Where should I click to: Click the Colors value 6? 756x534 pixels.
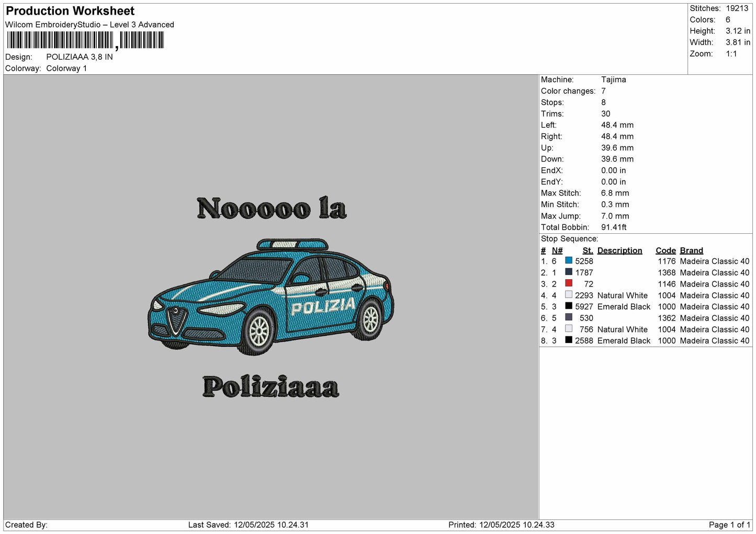tap(728, 20)
